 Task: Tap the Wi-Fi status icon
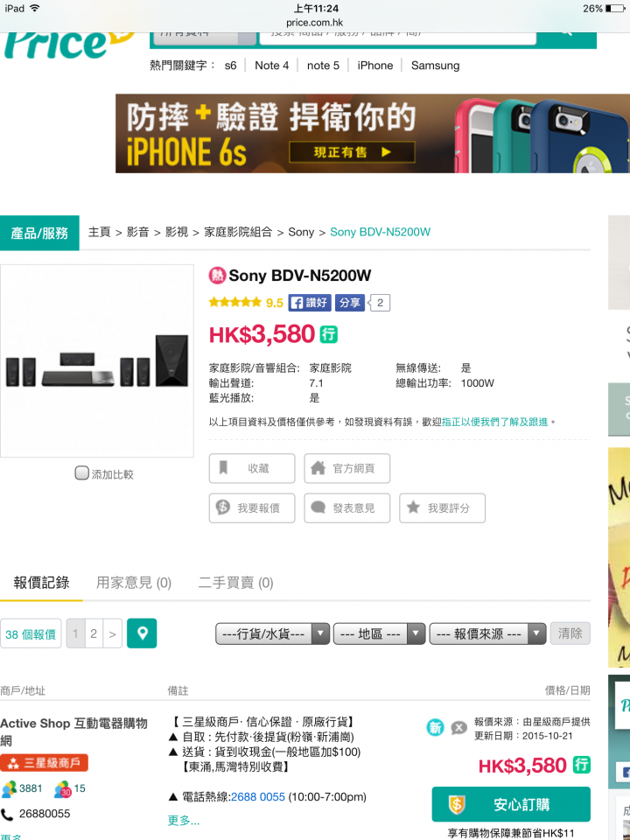click(x=35, y=8)
